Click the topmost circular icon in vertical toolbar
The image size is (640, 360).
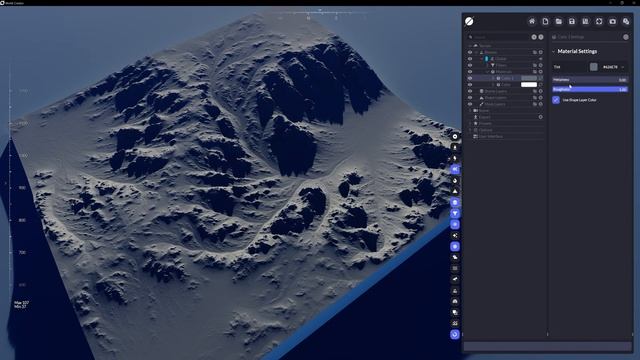455,136
